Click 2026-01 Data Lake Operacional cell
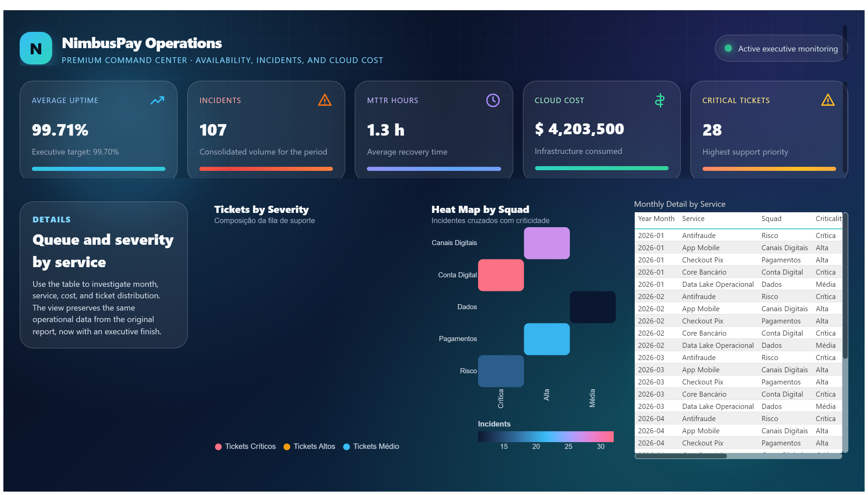Viewport: 868px width, 495px height. pos(718,284)
